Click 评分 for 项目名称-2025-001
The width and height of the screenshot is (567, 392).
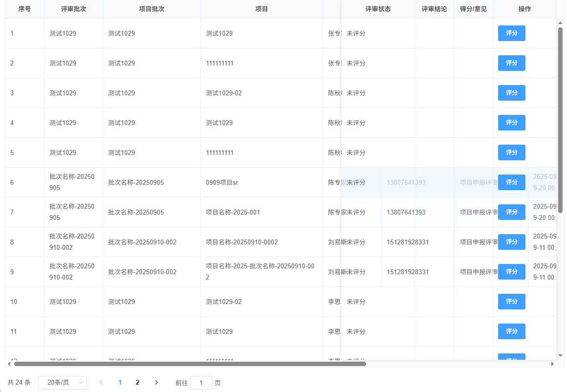511,212
